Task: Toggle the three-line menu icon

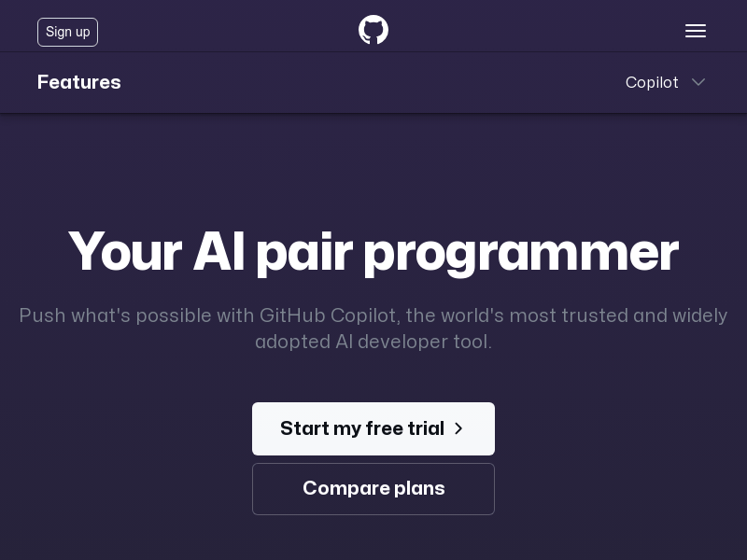Action: tap(696, 32)
